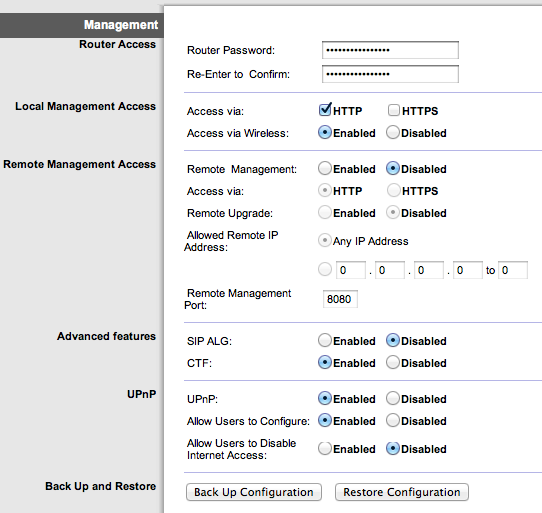
Task: Click the Remote Management Port field
Action: click(340, 299)
